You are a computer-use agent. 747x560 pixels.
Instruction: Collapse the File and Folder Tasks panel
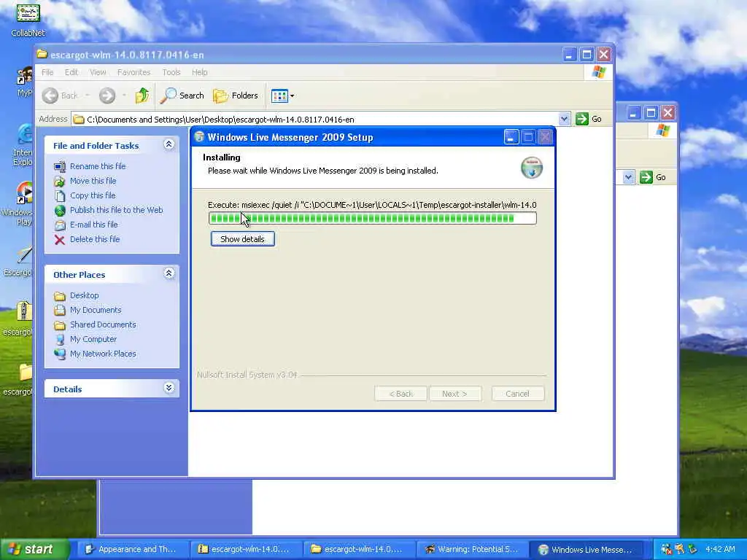[x=169, y=144]
